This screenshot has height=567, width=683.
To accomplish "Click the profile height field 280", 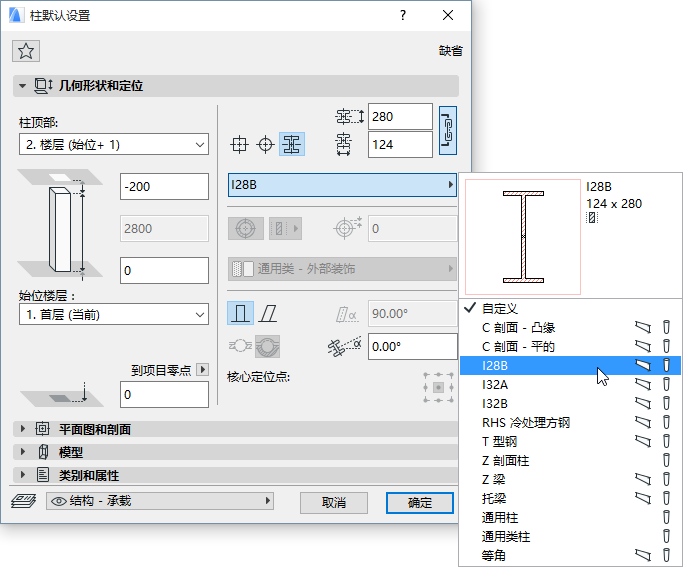I will (400, 117).
